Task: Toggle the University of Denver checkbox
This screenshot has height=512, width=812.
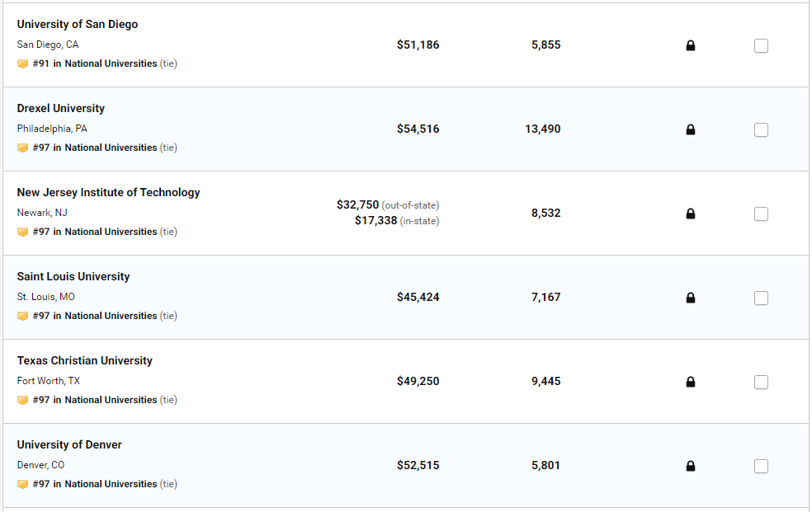Action: click(x=761, y=467)
